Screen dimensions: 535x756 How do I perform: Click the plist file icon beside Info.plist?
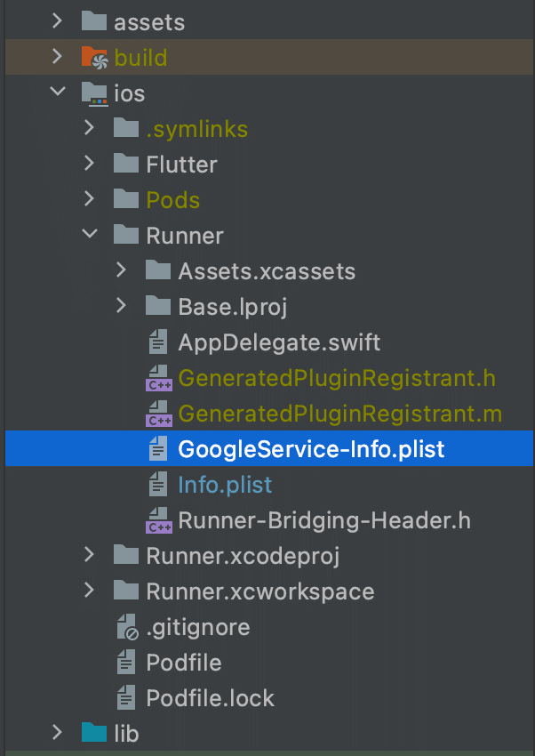pyautogui.click(x=158, y=484)
